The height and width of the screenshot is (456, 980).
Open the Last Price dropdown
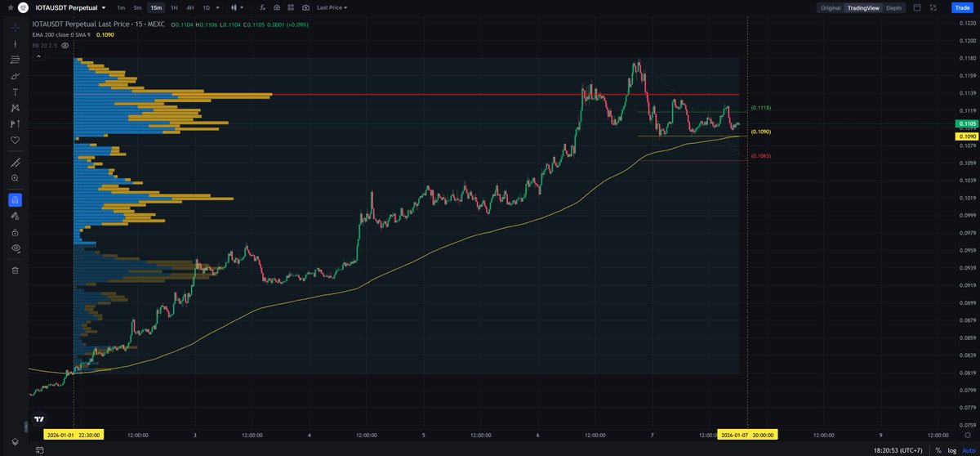pos(332,7)
